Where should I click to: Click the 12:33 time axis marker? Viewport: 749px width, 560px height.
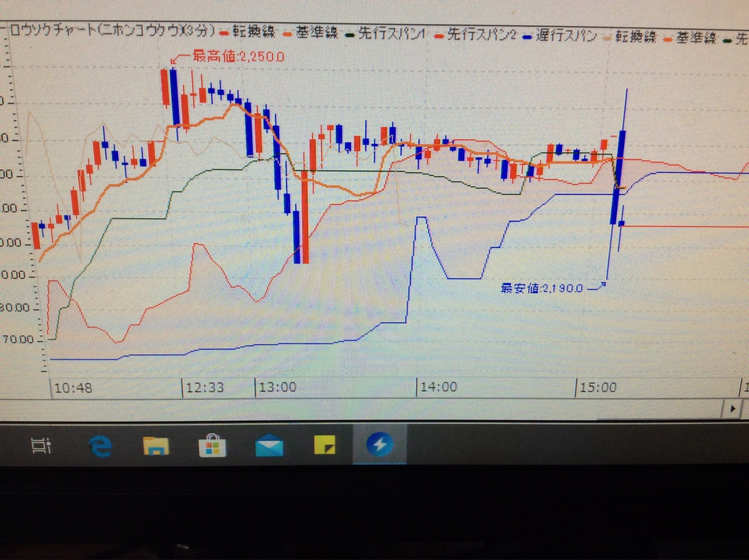(204, 388)
